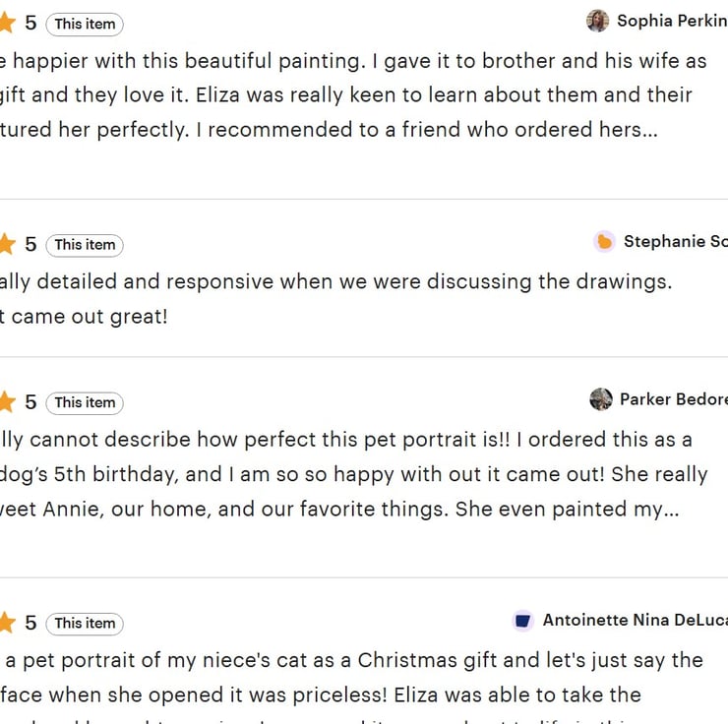
Task: Open Parker Bedore's profile picture
Action: pos(601,398)
